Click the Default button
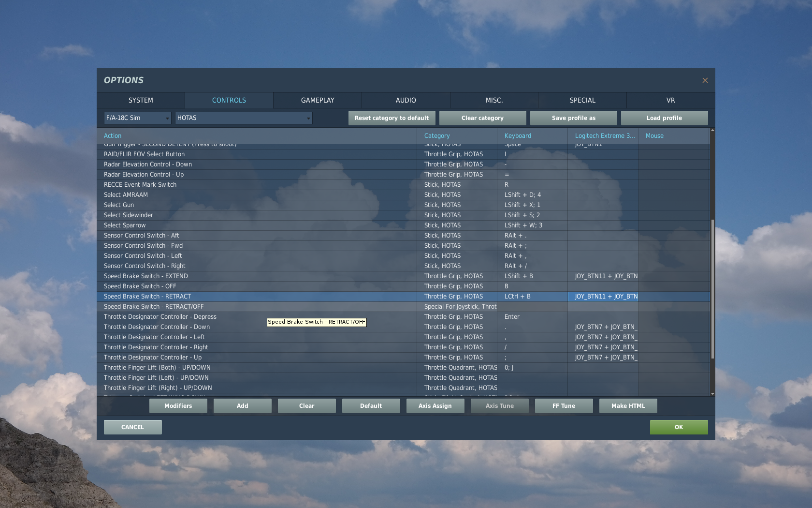Screen dimensions: 812x508 point(371,406)
